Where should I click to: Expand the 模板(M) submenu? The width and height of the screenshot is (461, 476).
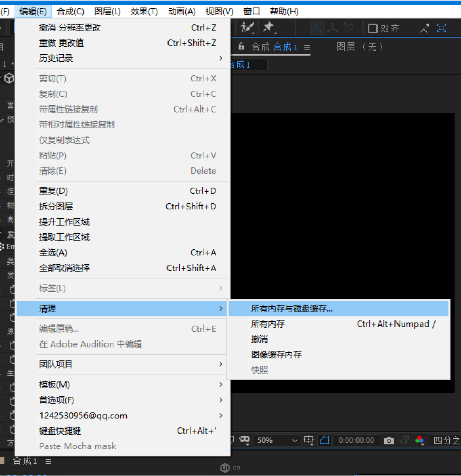click(x=123, y=384)
